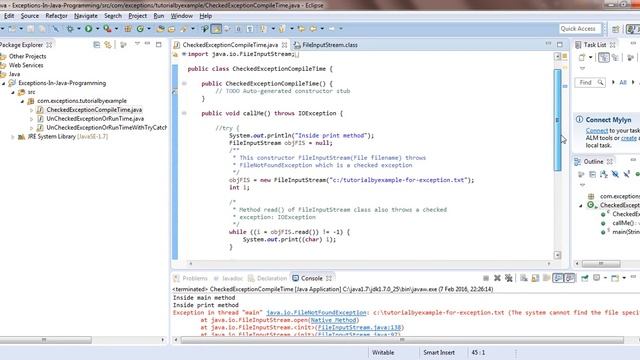Expand CheckedExceptionCompileTime.java tree node

tap(31, 110)
